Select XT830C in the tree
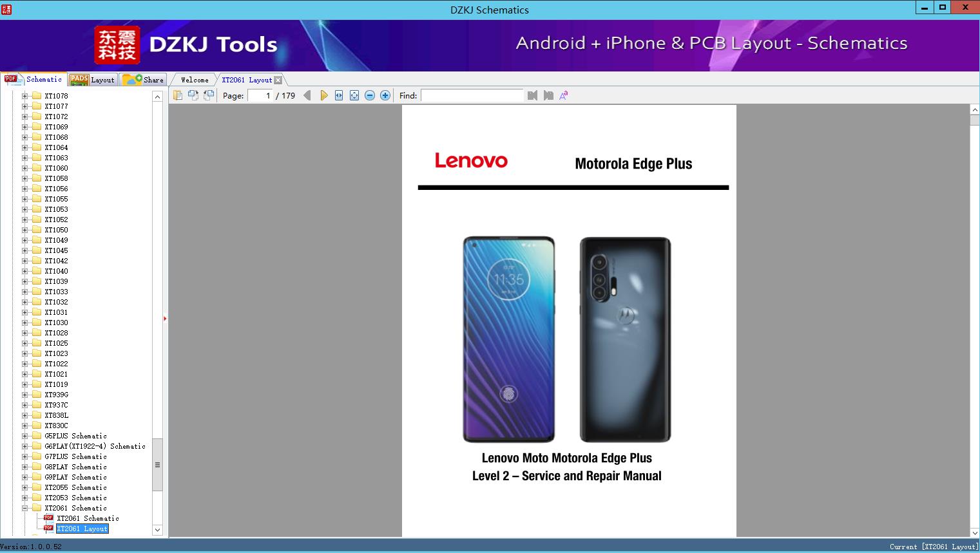Screen dimensions: 980x553 pyautogui.click(x=56, y=426)
